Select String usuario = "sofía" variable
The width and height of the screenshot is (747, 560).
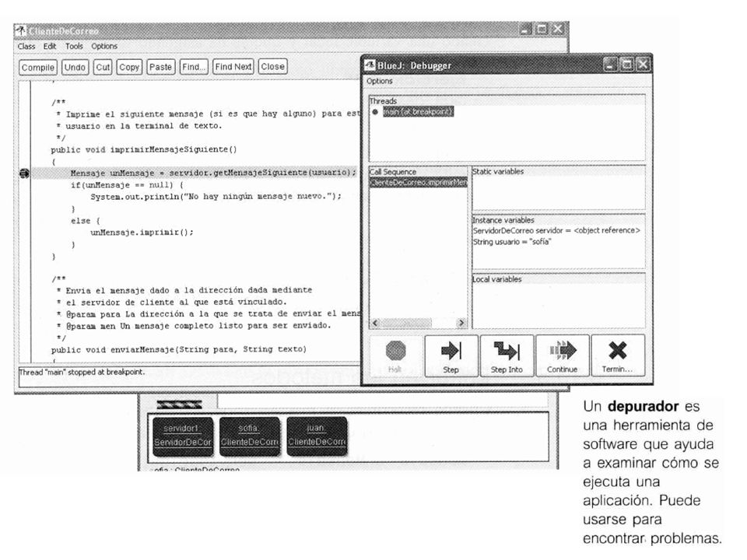pos(512,242)
